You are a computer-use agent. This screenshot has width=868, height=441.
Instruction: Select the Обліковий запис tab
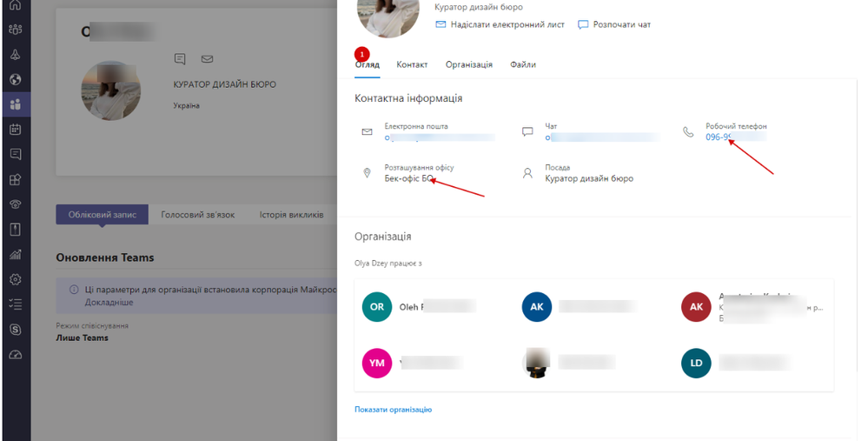click(103, 214)
